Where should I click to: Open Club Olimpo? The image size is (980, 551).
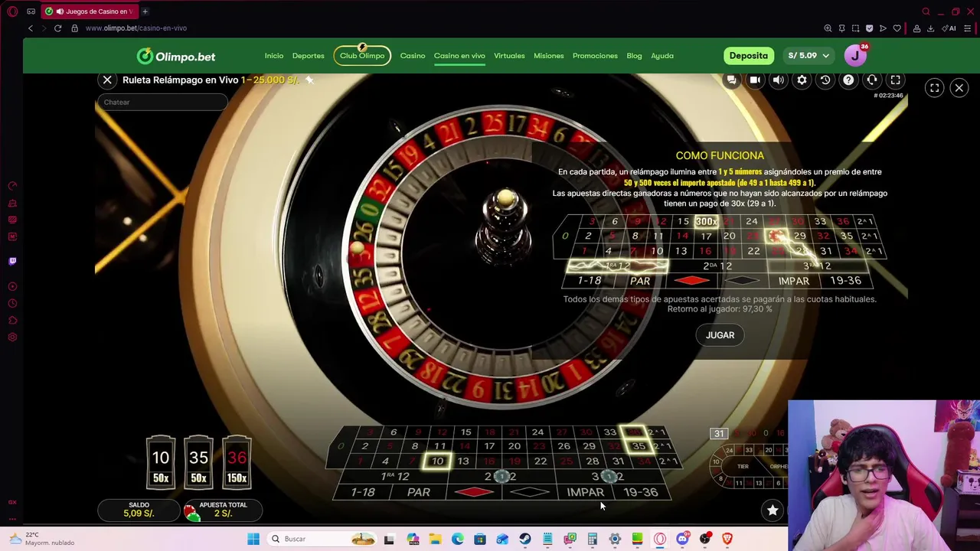362,56
